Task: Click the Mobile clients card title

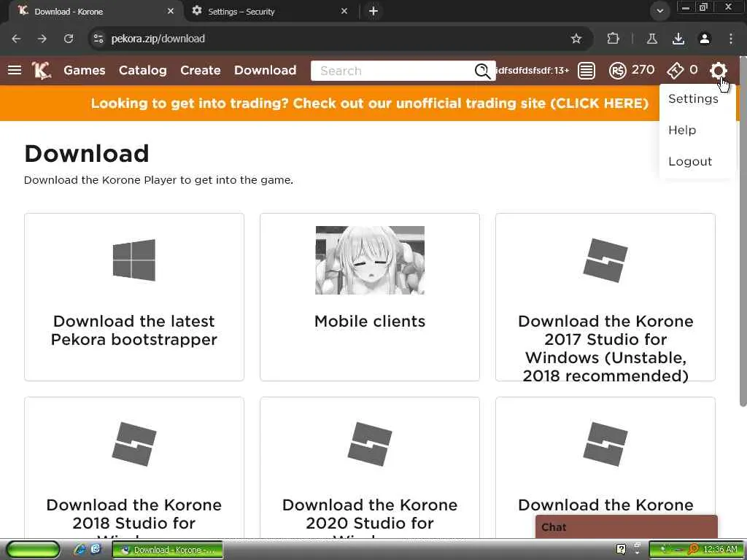Action: click(x=370, y=322)
